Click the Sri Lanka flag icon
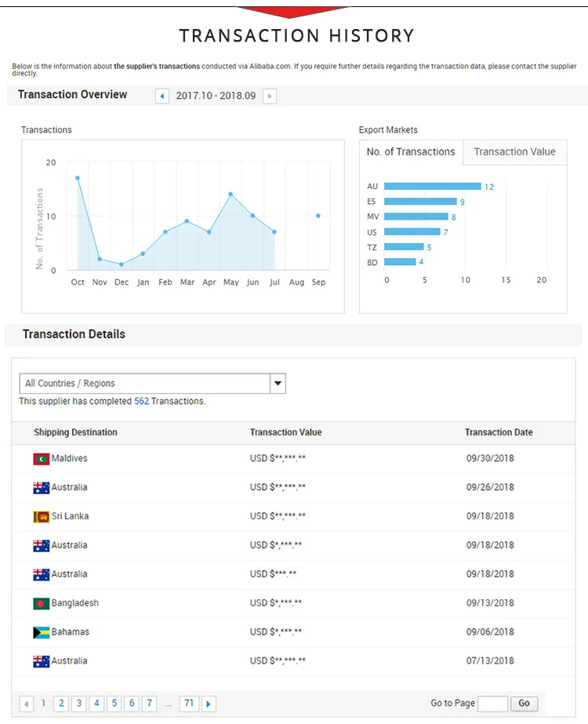This screenshot has width=588, height=724. 42,517
